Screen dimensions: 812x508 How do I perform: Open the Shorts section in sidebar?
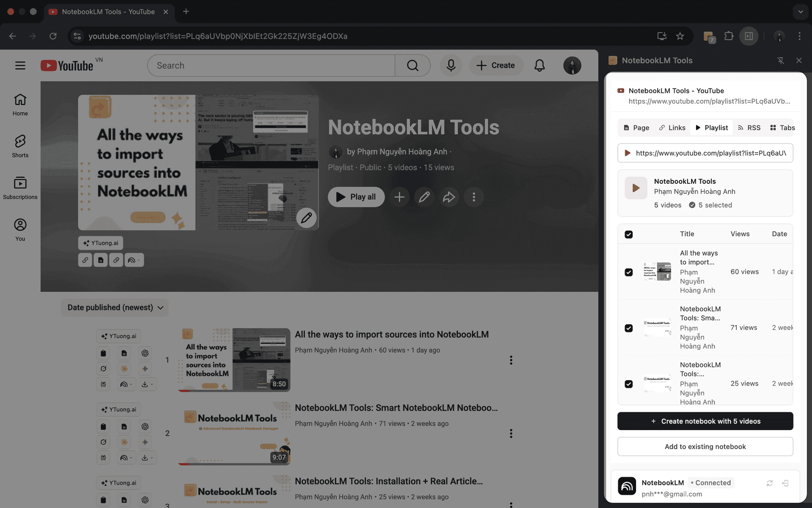(x=20, y=146)
